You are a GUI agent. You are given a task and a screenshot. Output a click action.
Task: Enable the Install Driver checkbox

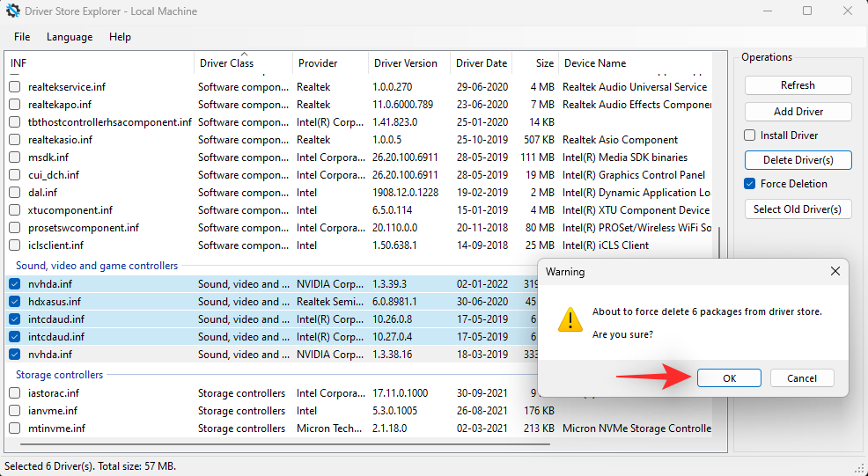750,135
